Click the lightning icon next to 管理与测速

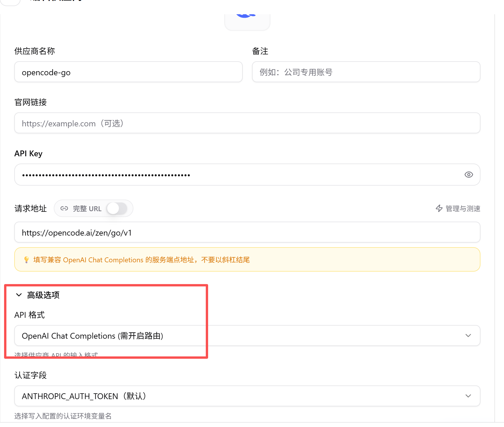439,208
